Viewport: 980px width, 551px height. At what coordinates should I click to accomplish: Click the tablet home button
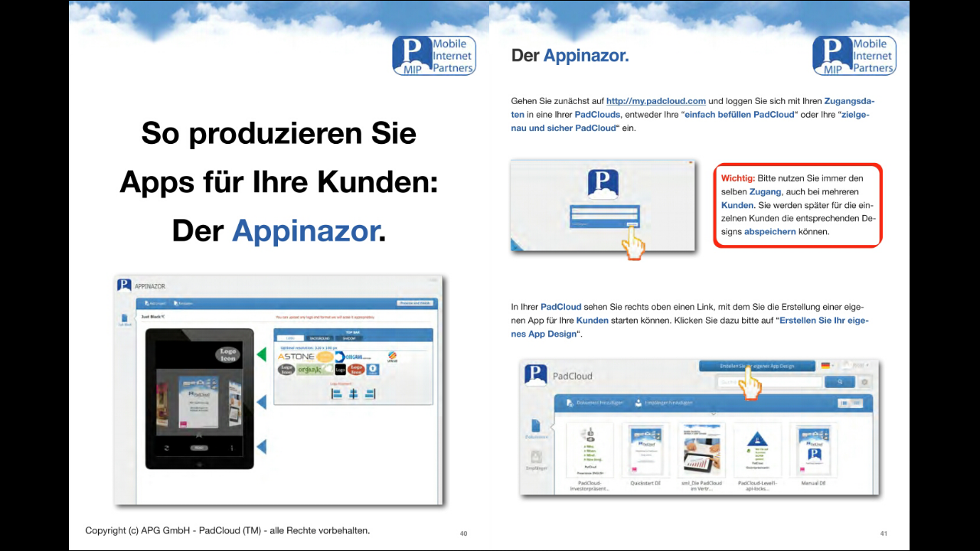[x=199, y=464]
